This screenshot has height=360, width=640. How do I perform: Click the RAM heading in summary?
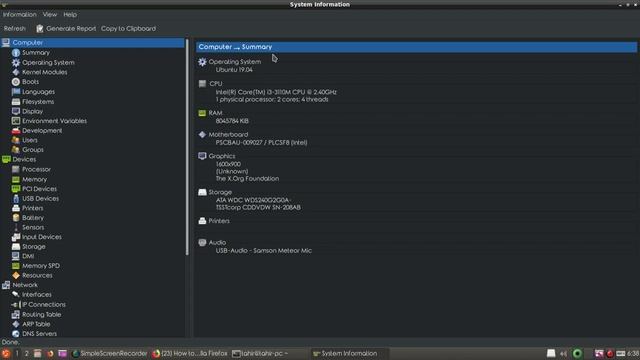(x=216, y=113)
